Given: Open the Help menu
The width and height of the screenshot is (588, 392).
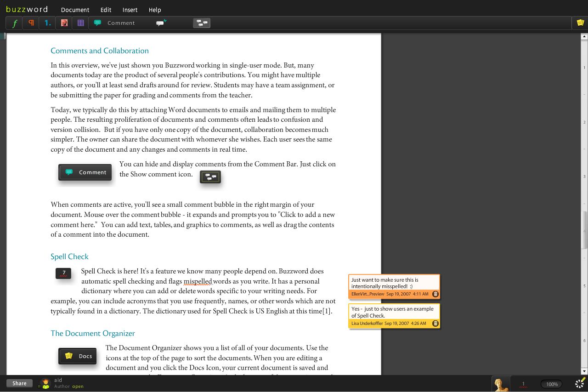Looking at the screenshot, I should (155, 10).
